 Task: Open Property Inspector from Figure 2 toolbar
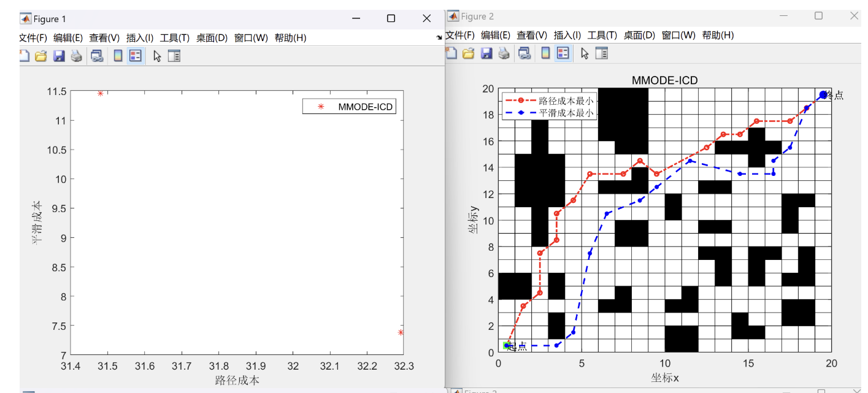(x=602, y=53)
